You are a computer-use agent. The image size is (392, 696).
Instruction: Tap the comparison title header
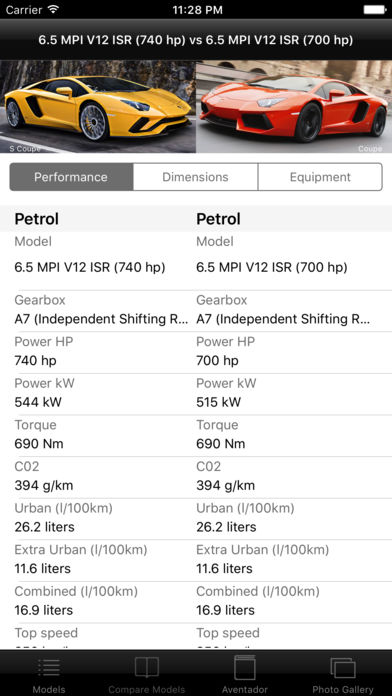(x=196, y=40)
